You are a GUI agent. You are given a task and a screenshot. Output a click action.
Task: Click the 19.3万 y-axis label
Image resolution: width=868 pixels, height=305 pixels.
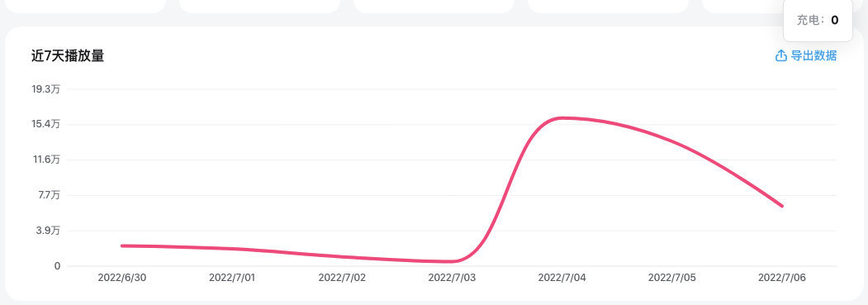(x=46, y=88)
